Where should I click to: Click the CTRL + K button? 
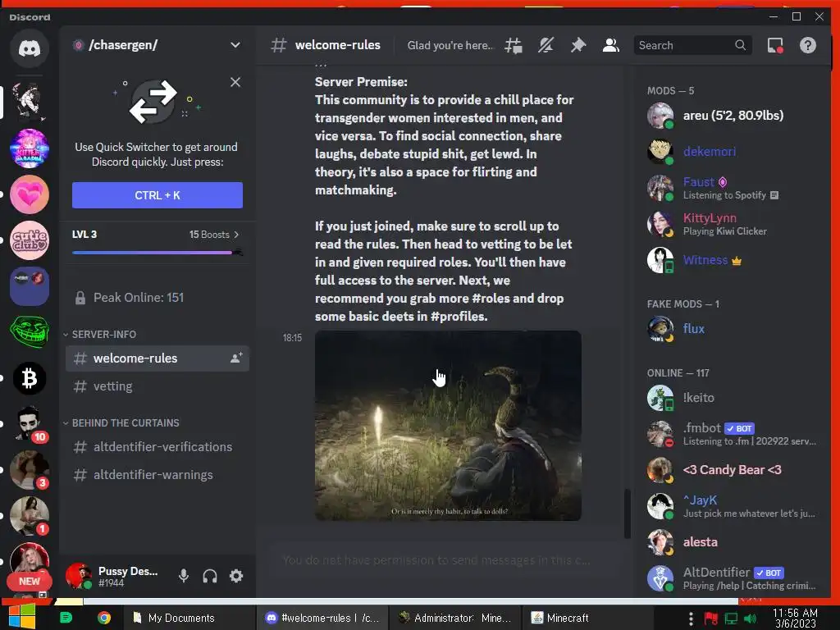tap(157, 195)
